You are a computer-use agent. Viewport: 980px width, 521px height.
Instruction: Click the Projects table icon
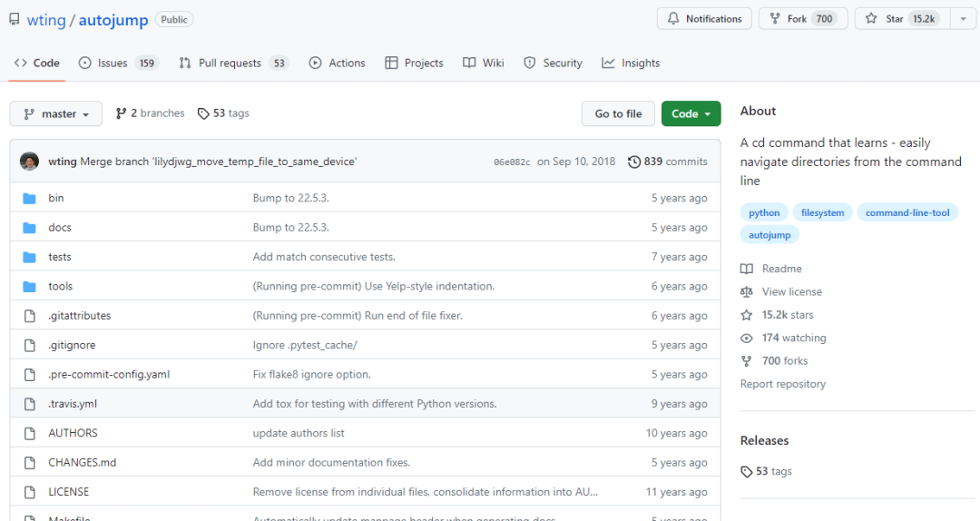click(391, 64)
